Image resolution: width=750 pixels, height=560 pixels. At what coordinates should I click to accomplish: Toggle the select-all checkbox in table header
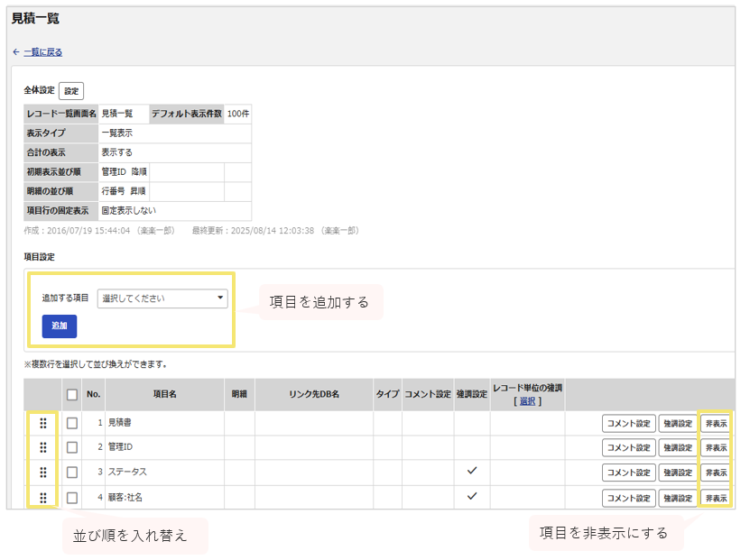pyautogui.click(x=72, y=395)
